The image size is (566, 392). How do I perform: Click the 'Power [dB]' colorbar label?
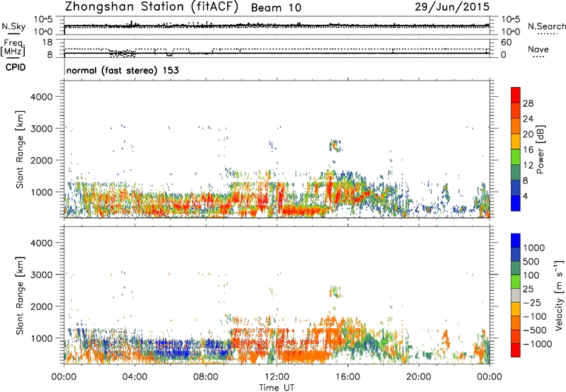[540, 149]
